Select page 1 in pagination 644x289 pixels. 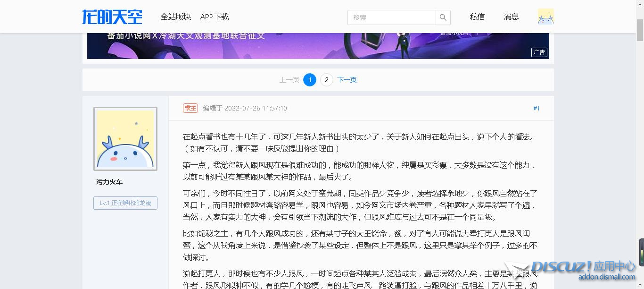coord(310,80)
